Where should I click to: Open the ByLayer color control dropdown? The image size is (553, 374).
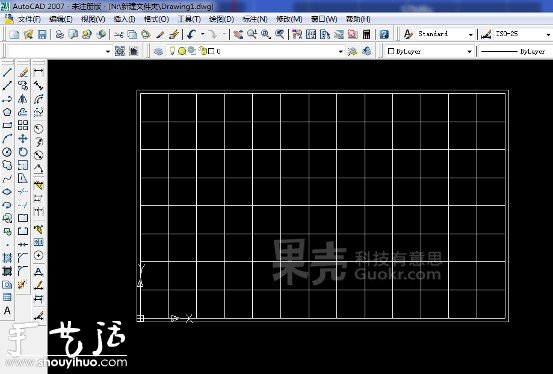pos(469,52)
